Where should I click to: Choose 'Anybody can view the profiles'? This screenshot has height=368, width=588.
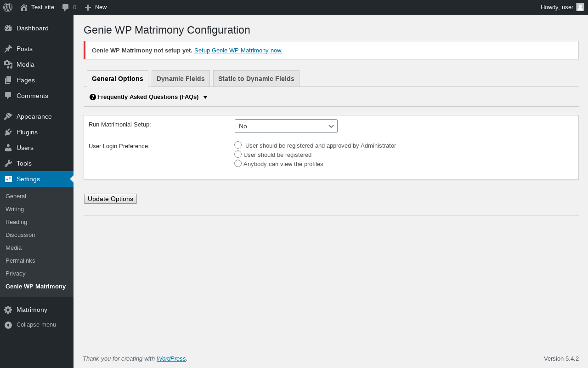238,163
